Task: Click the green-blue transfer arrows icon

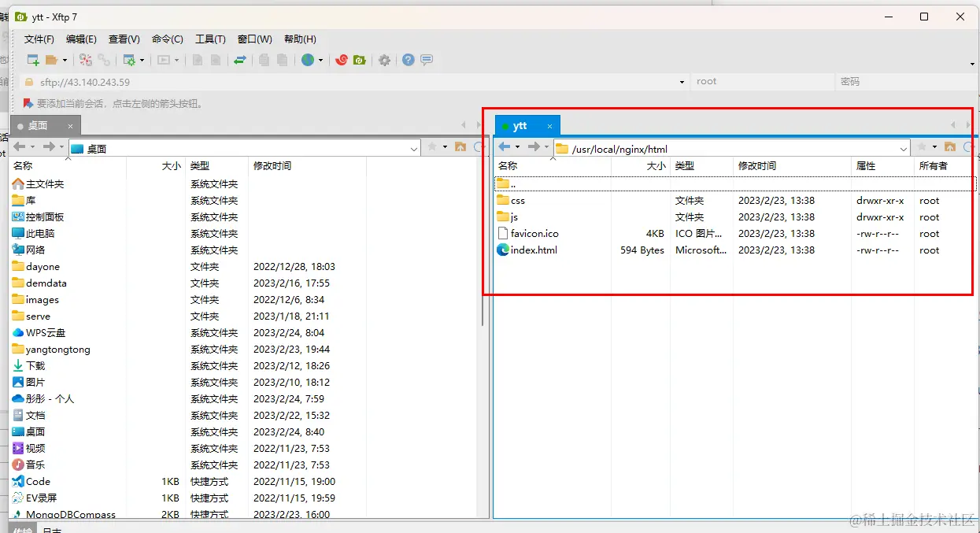Action: coord(240,60)
